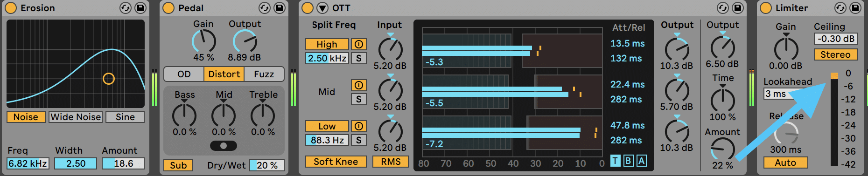Click the Erosion XY filter handle
Screen dimensions: 868x176
coord(109,79)
